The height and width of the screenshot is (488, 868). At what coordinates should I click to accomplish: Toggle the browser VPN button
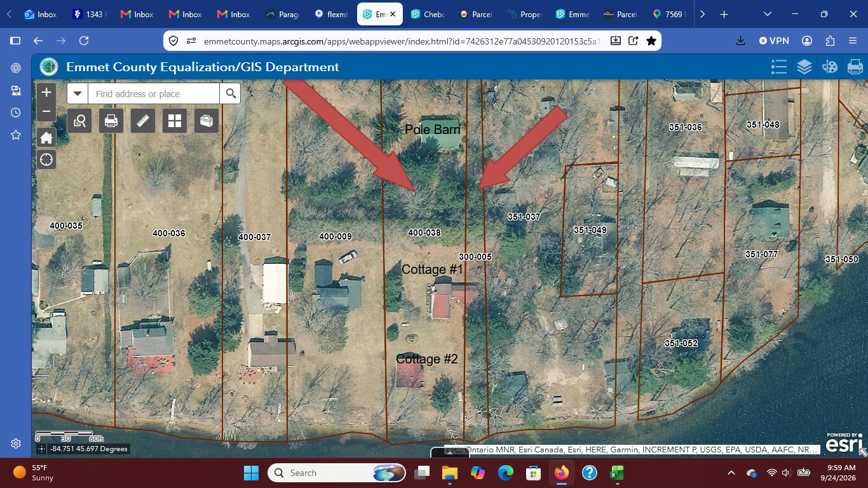[x=774, y=41]
